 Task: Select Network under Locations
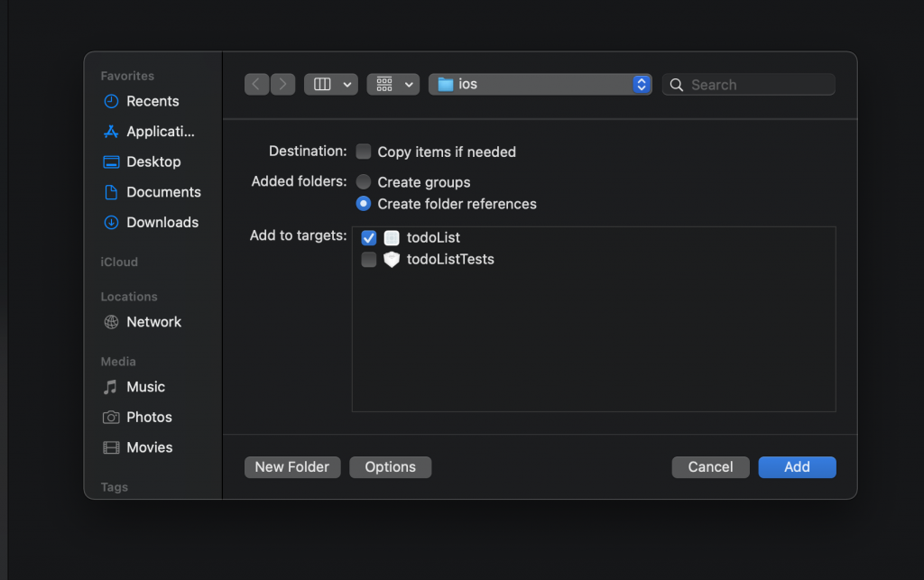[153, 322]
